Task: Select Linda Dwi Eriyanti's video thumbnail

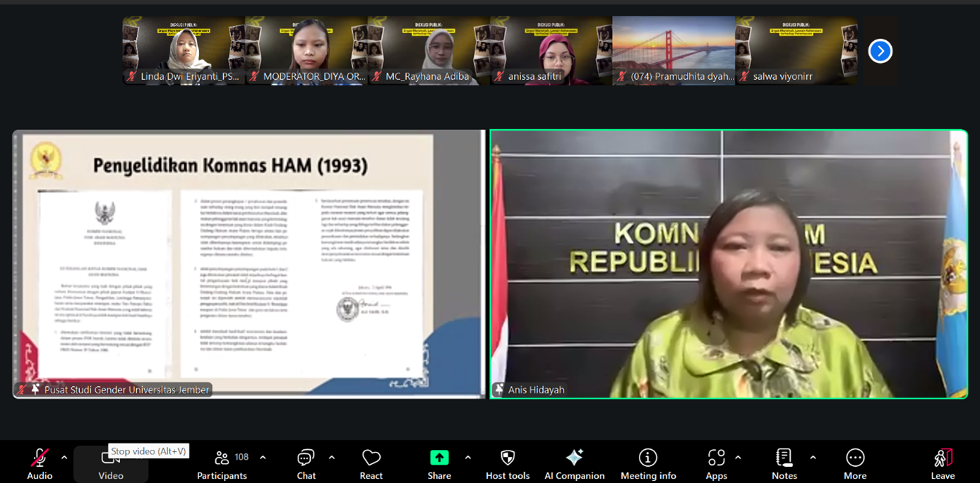Action: (x=184, y=51)
